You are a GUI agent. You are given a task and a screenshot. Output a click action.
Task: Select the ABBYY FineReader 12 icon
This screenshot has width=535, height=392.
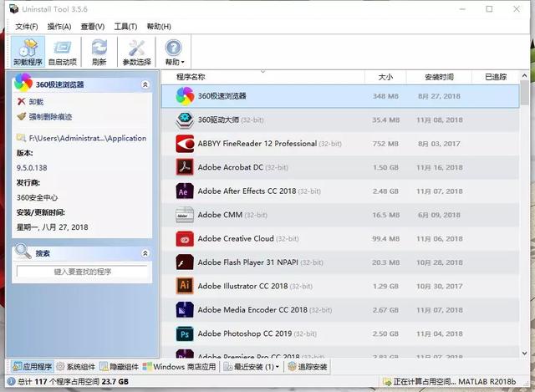pos(185,144)
